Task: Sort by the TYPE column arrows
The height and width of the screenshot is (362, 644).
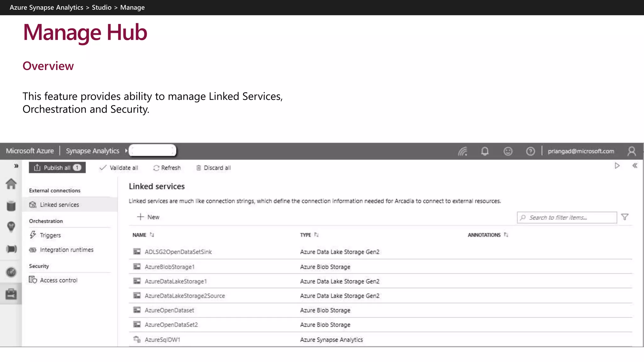Action: pyautogui.click(x=316, y=235)
